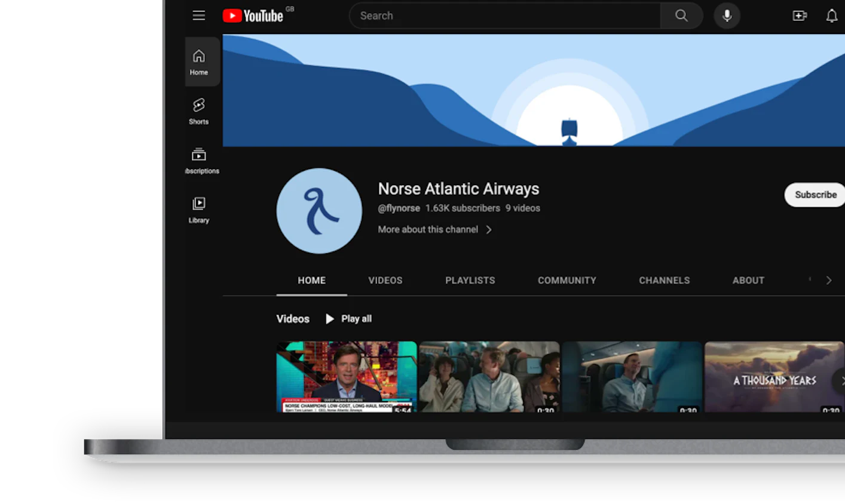Click the Play all triangle icon
Screen dimensions: 845x504
click(329, 319)
